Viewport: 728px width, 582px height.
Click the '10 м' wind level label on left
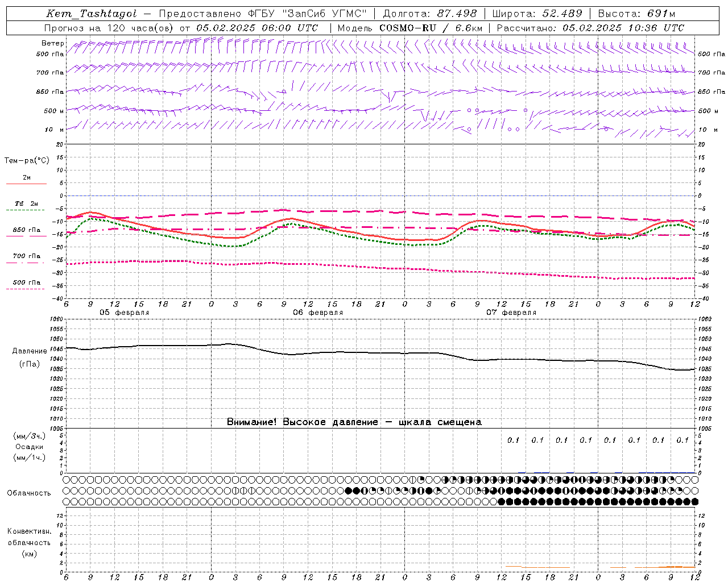point(55,130)
